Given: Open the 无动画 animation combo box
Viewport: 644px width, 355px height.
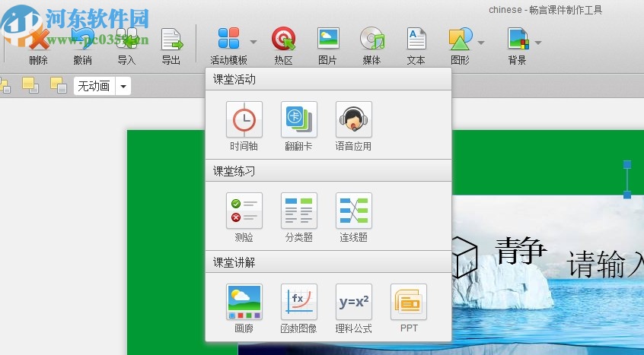Looking at the screenshot, I should 102,86.
